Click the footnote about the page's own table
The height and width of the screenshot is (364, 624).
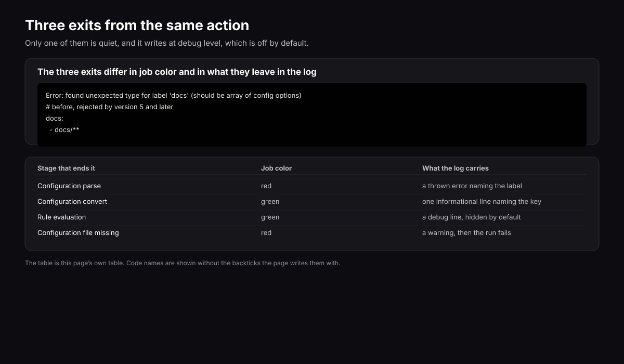[183, 263]
